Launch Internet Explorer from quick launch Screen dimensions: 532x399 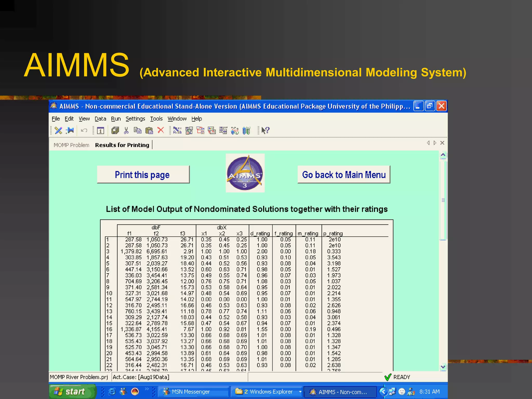tap(112, 391)
